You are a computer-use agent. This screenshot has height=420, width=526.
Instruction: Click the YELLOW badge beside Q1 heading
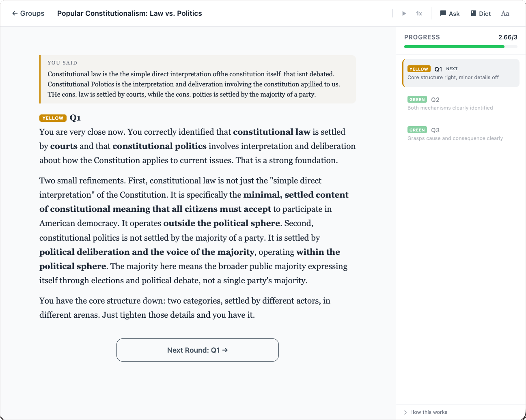pos(53,118)
